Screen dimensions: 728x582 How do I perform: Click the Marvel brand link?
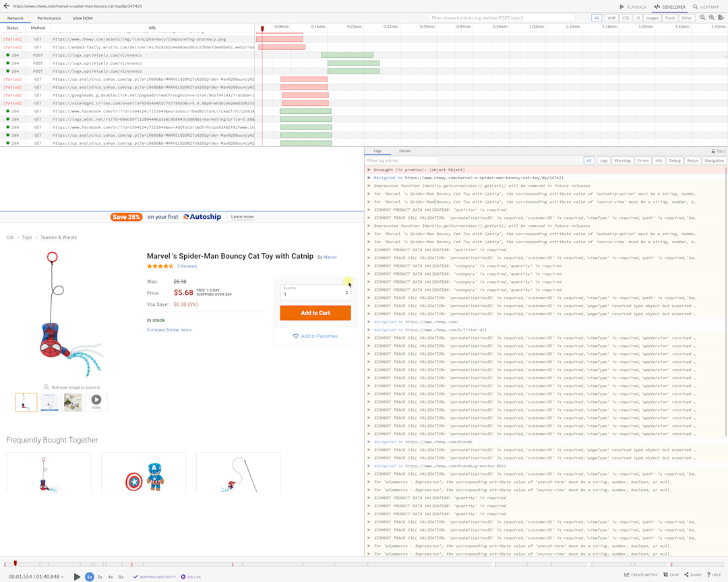click(330, 257)
